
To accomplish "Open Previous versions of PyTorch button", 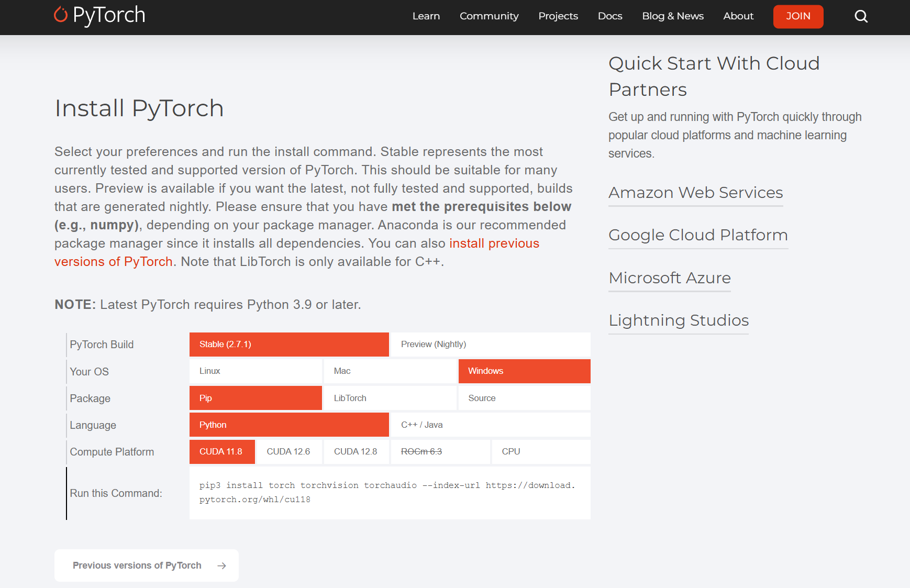I will (147, 565).
